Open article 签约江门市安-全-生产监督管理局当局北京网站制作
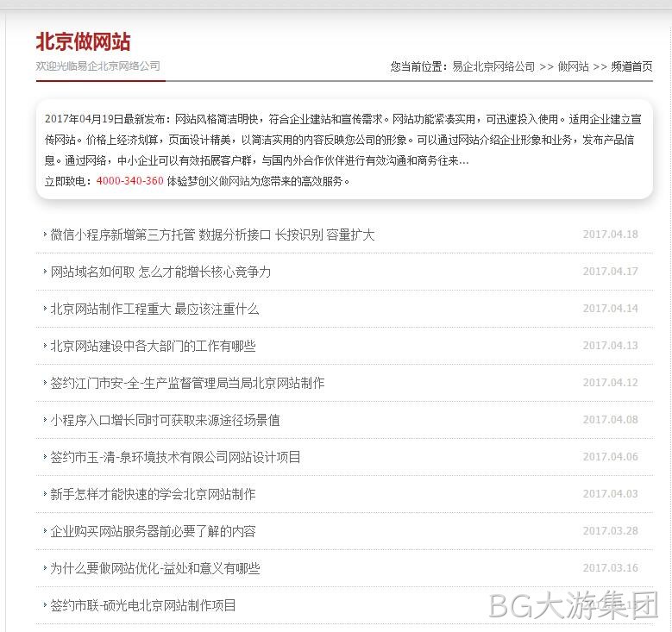Viewport: 672px width, 632px height. click(x=187, y=383)
